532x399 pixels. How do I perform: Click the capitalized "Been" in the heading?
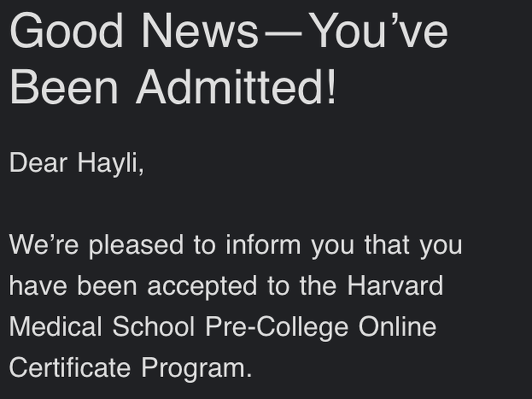64,87
